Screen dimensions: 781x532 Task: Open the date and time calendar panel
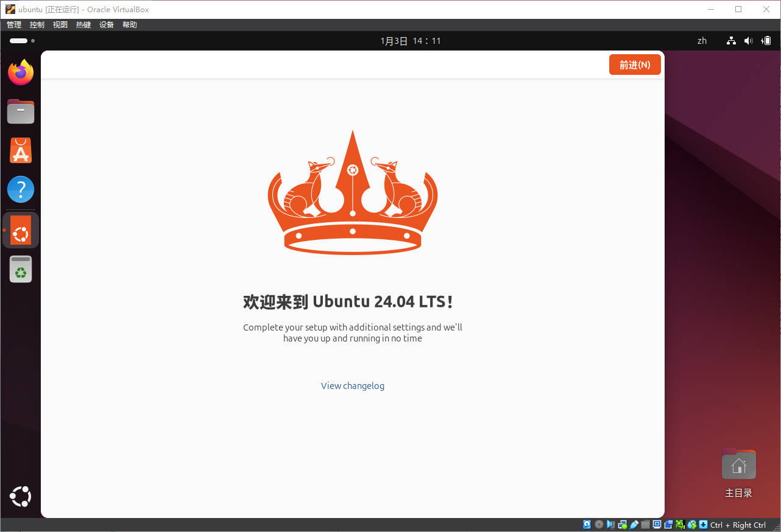[x=410, y=41]
